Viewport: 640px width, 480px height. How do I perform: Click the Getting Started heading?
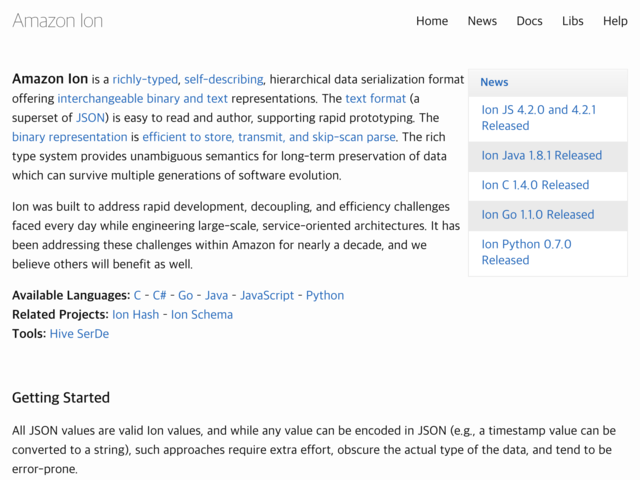pyautogui.click(x=61, y=398)
